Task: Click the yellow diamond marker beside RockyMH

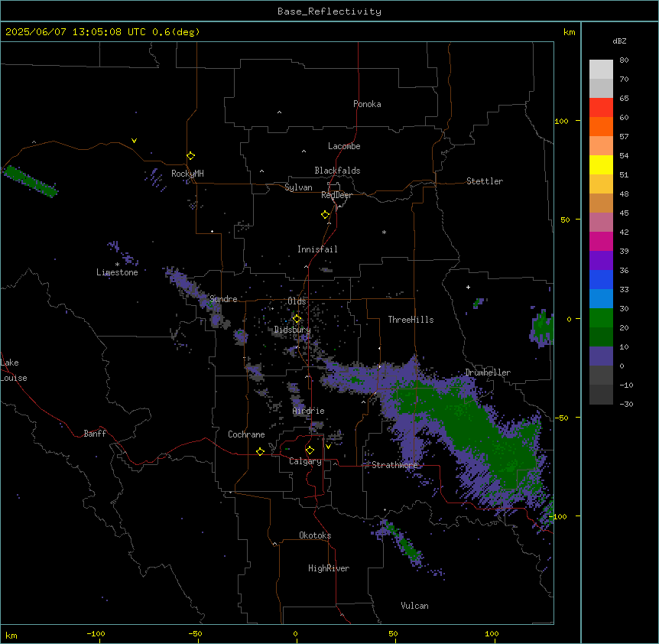Action: click(191, 156)
